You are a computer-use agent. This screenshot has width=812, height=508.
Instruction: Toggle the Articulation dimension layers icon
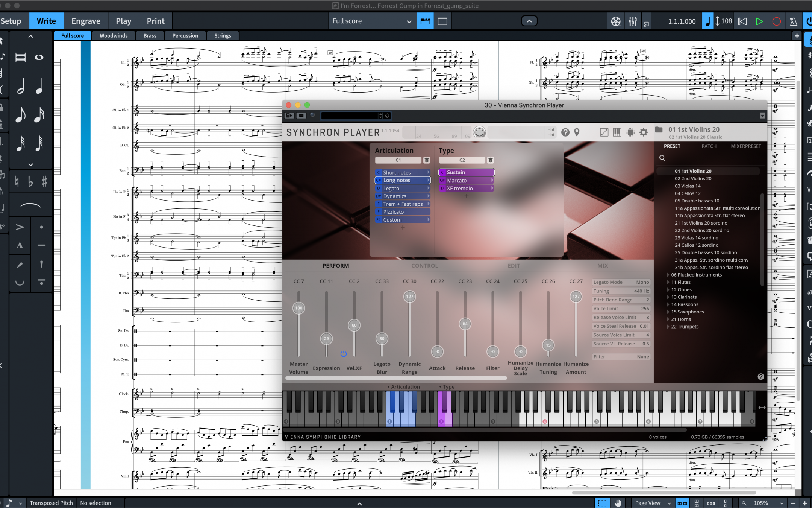427,160
